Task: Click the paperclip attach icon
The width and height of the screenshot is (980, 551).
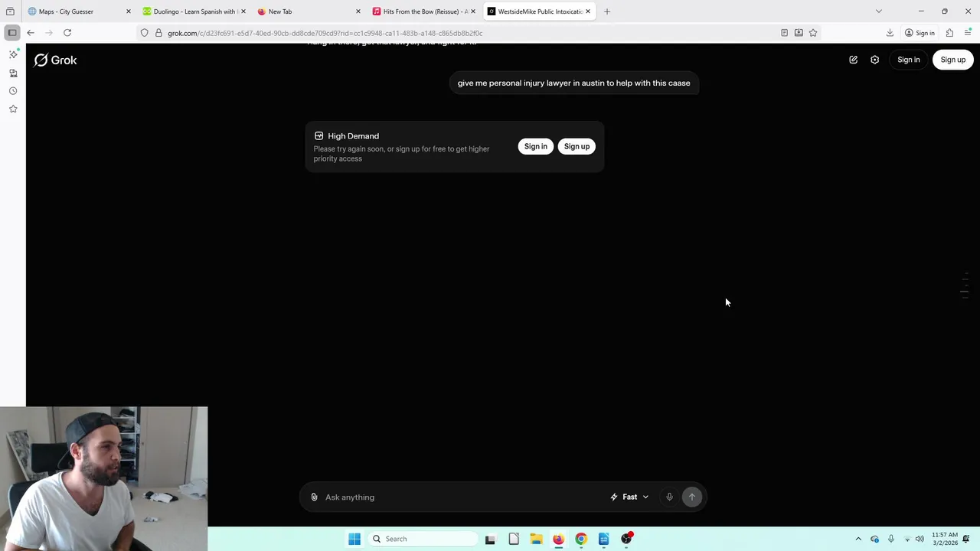Action: coord(314,497)
